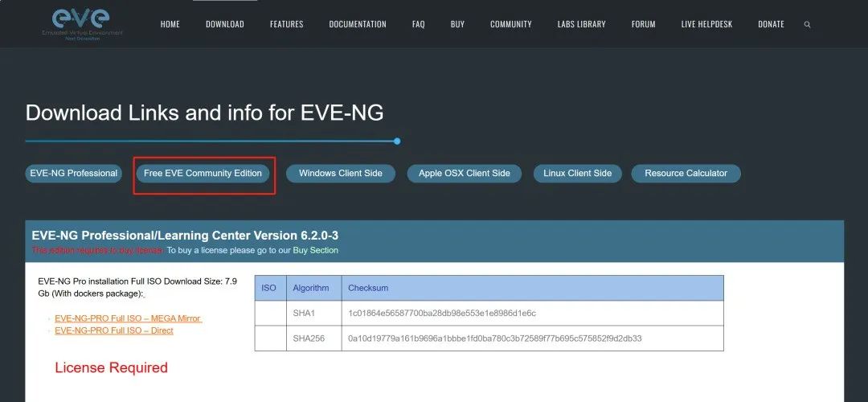The image size is (868, 402).
Task: Open the Resource Calculator button
Action: pos(686,174)
